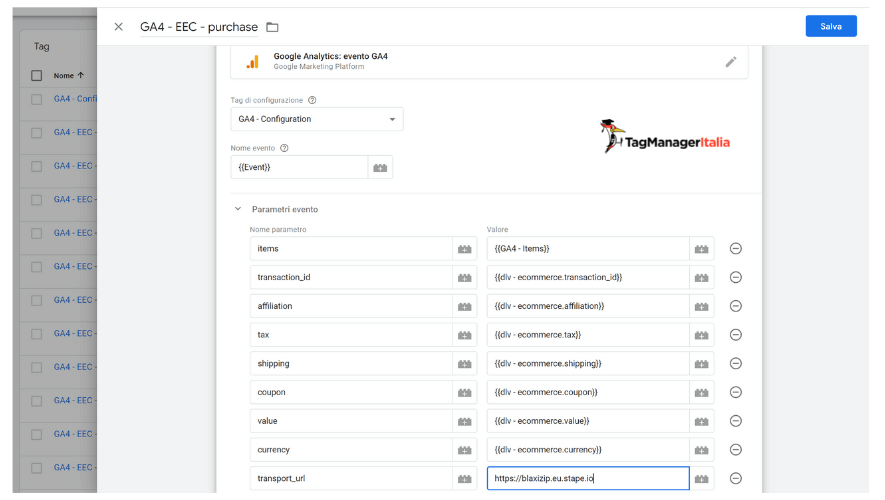
Task: Remove the transport_url parameter row
Action: (x=735, y=479)
